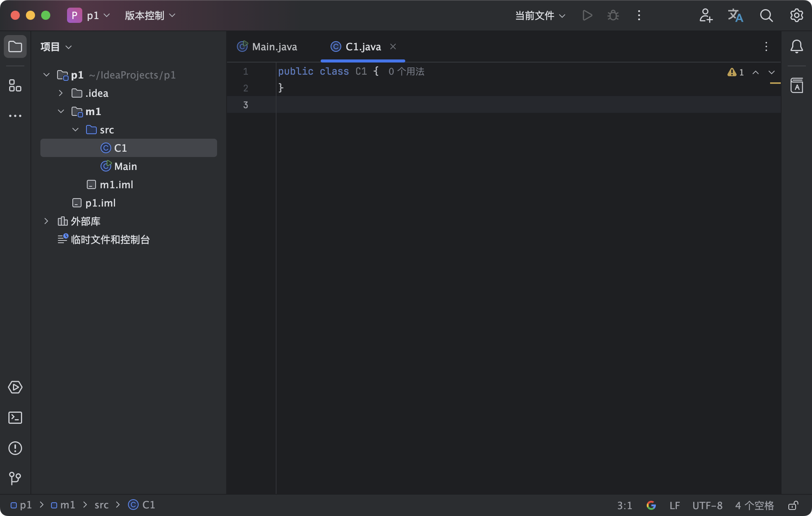812x516 pixels.
Task: Open the Structure tool window icon
Action: [15, 85]
